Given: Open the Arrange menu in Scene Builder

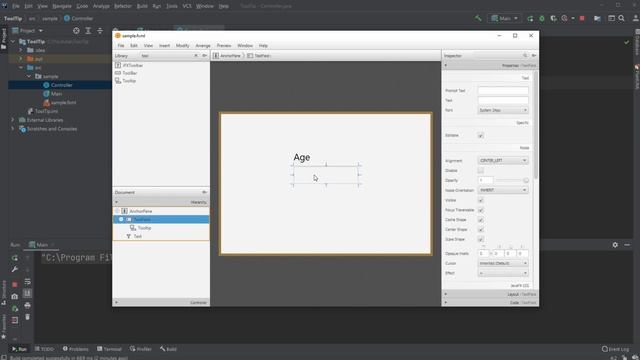Looking at the screenshot, I should point(203,46).
